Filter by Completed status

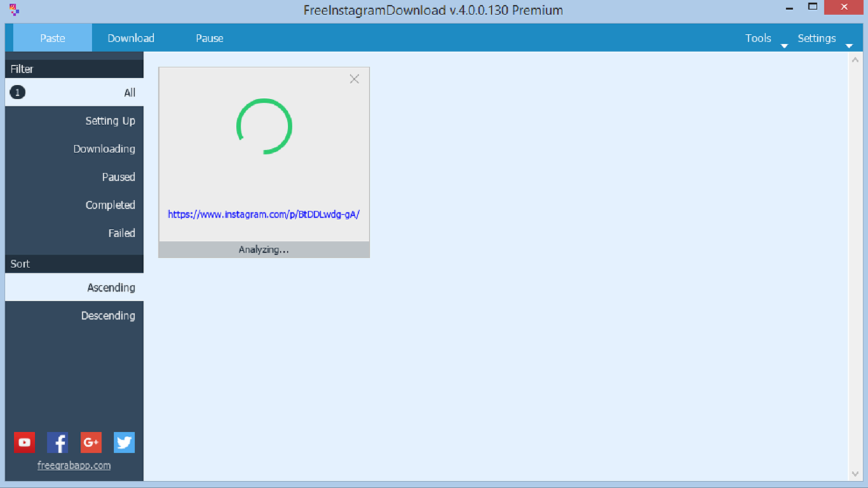[74, 205]
